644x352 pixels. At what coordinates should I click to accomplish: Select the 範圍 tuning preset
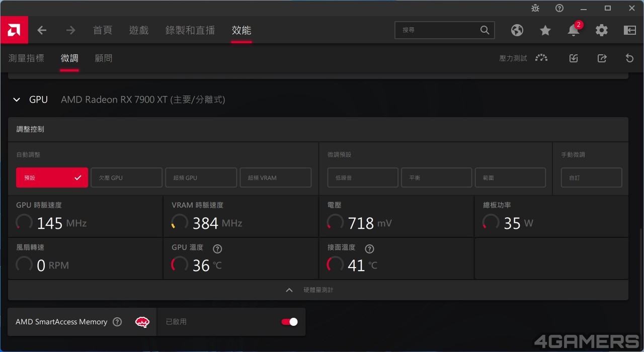(x=510, y=178)
